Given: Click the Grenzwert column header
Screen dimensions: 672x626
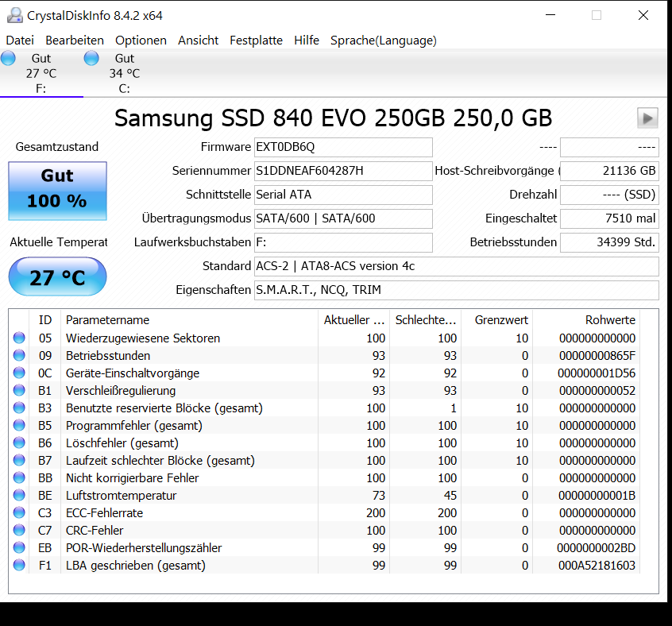Looking at the screenshot, I should coord(497,320).
